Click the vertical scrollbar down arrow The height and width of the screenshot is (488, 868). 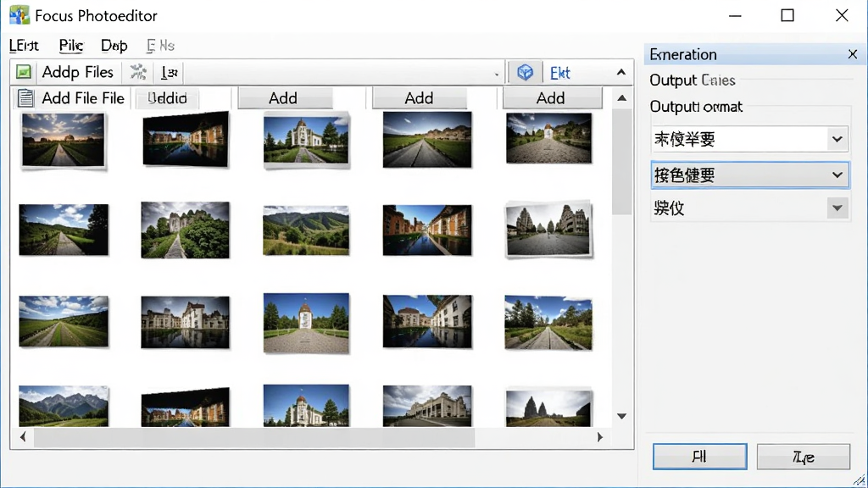pyautogui.click(x=621, y=416)
